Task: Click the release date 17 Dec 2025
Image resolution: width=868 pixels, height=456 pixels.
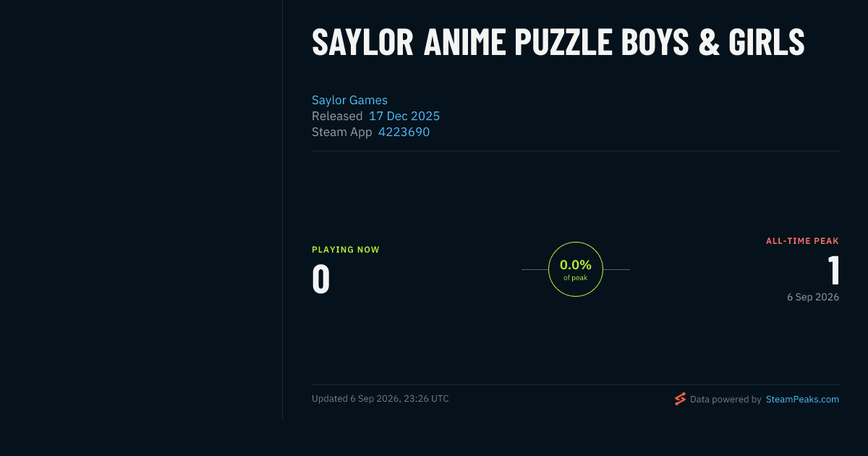Action: point(404,116)
